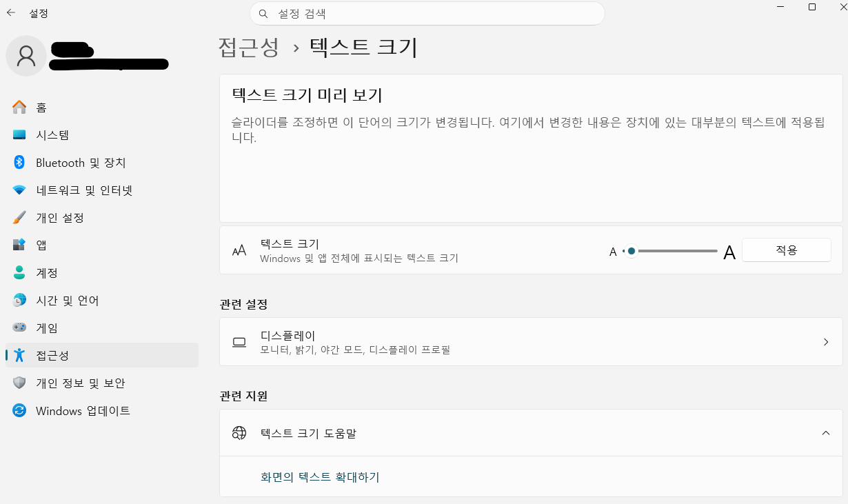
Task: Click the 텍스트 크기 page title
Action: (x=364, y=47)
